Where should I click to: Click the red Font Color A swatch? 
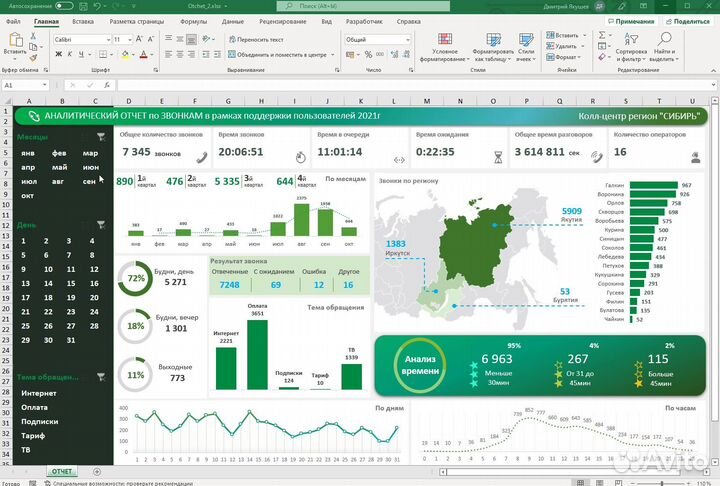[x=143, y=55]
